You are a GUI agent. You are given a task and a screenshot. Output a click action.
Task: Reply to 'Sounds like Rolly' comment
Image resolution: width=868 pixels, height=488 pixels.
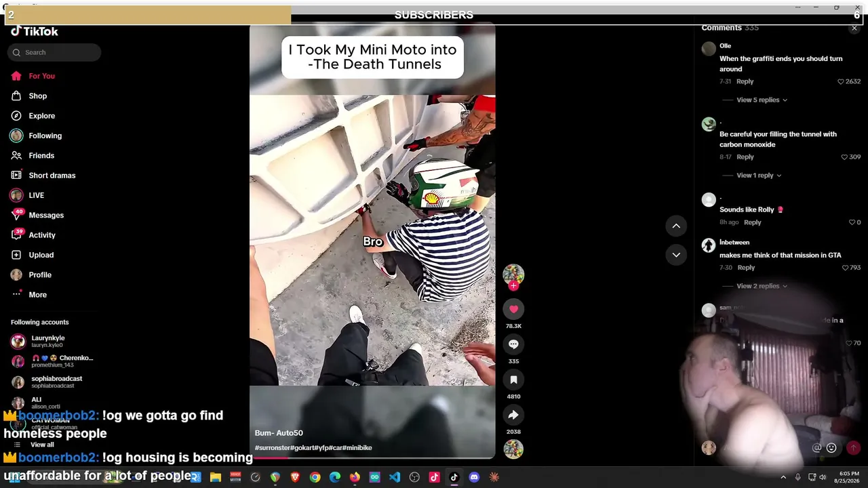[752, 222]
